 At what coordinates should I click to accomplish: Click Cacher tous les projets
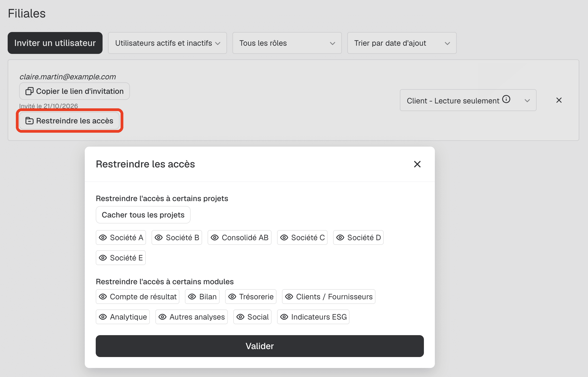point(143,215)
